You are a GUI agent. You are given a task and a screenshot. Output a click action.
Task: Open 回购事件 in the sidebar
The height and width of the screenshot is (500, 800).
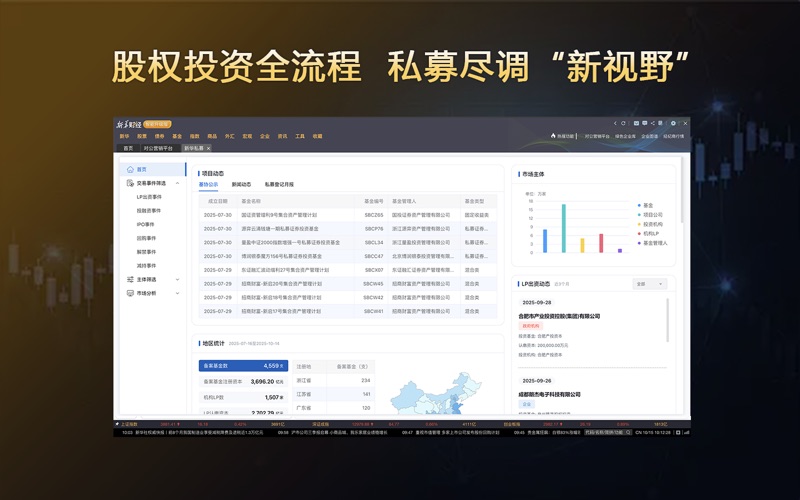(x=146, y=238)
